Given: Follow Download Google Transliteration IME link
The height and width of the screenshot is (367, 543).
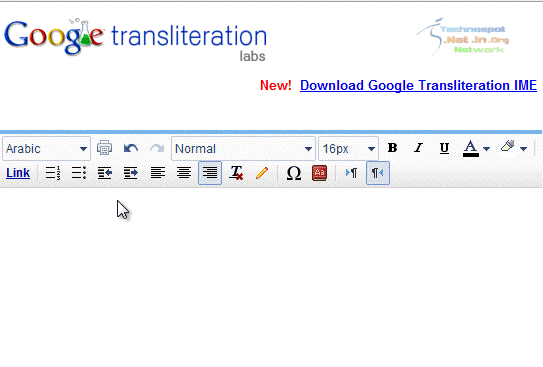Looking at the screenshot, I should [418, 85].
